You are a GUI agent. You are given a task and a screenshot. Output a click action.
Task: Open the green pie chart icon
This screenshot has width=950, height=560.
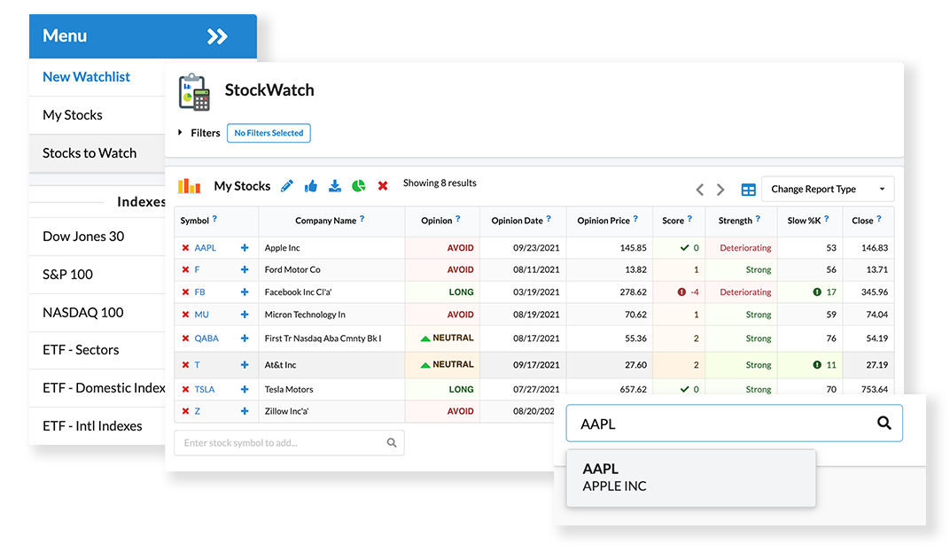pos(359,186)
